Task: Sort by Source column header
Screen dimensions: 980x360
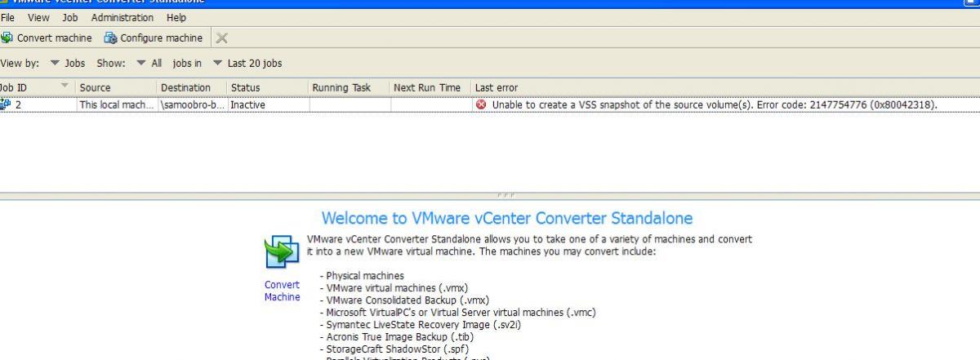Action: pos(116,87)
